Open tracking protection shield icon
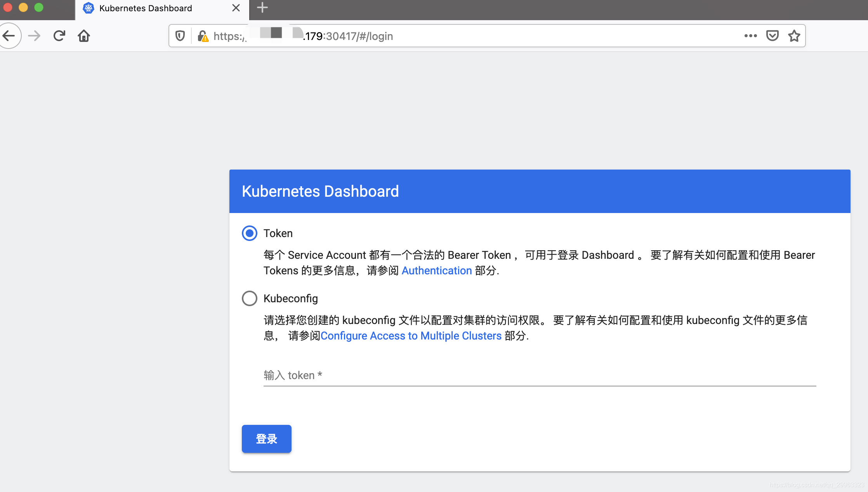This screenshot has width=868, height=492. coord(180,36)
